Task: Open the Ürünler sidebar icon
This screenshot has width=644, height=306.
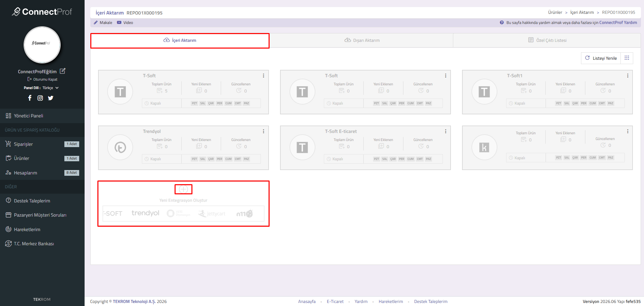Action: coord(8,158)
